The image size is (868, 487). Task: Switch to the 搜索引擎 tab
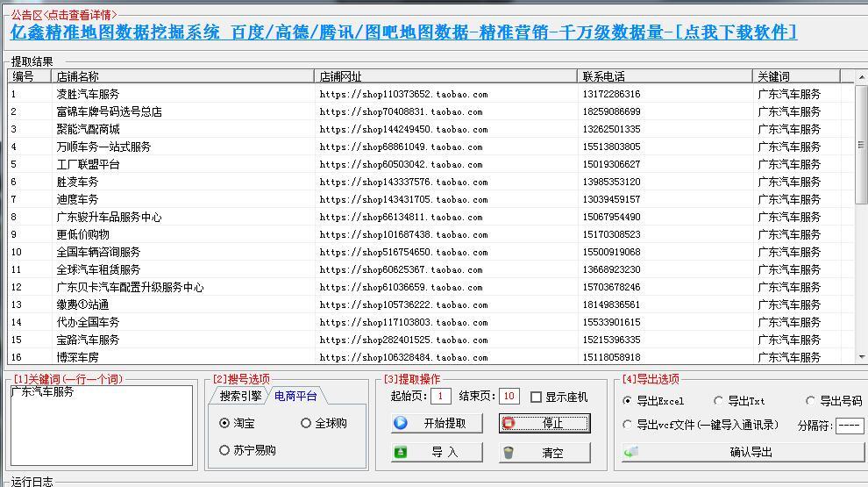point(240,396)
